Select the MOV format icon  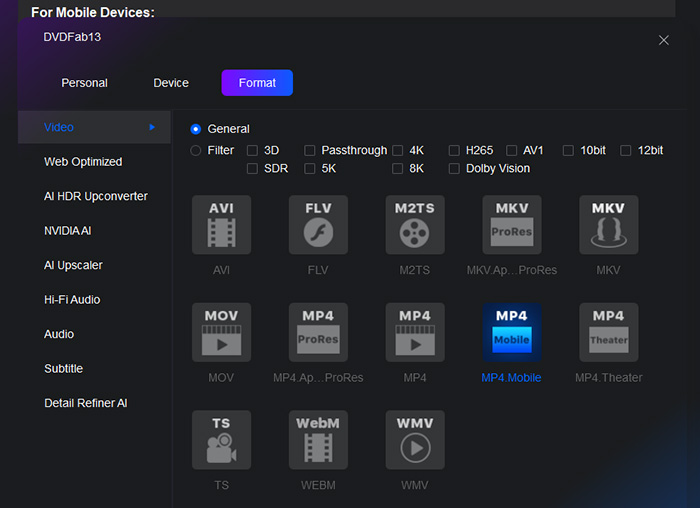(x=221, y=332)
